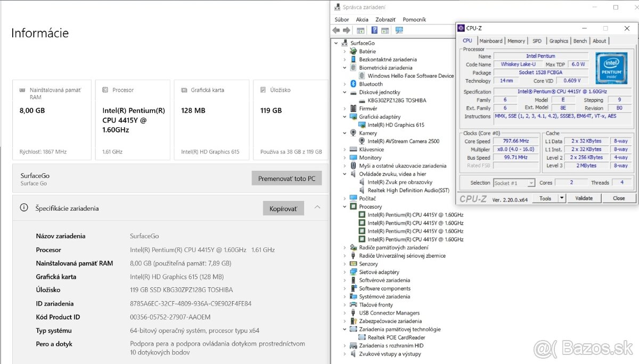Click the Bluetooth icon in device tree
Image resolution: width=639 pixels, height=364 pixels.
pos(354,84)
